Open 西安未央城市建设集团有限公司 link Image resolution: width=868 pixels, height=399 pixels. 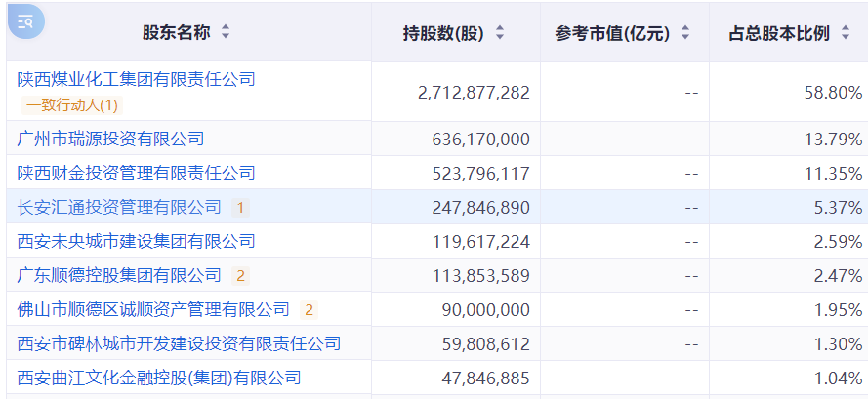pyautogui.click(x=136, y=241)
